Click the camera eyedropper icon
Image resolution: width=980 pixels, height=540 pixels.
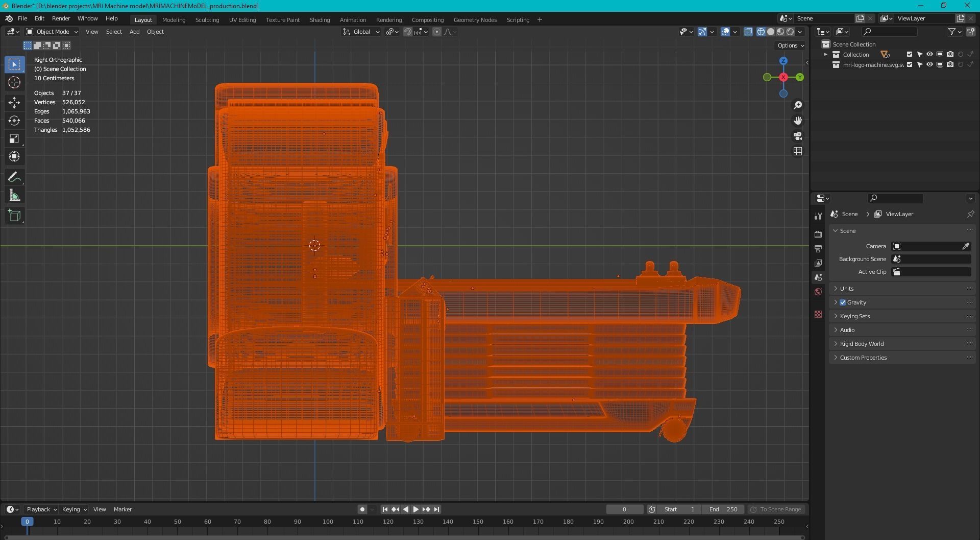(966, 246)
